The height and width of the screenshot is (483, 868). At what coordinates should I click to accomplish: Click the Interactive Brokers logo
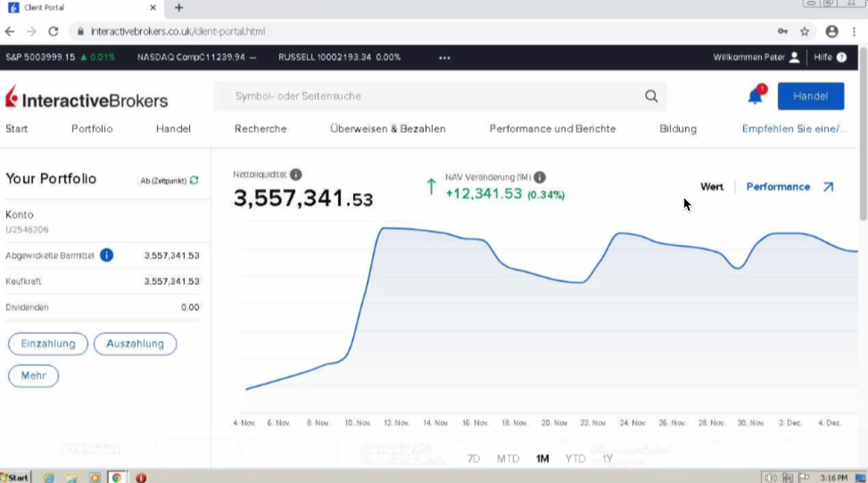click(x=87, y=98)
